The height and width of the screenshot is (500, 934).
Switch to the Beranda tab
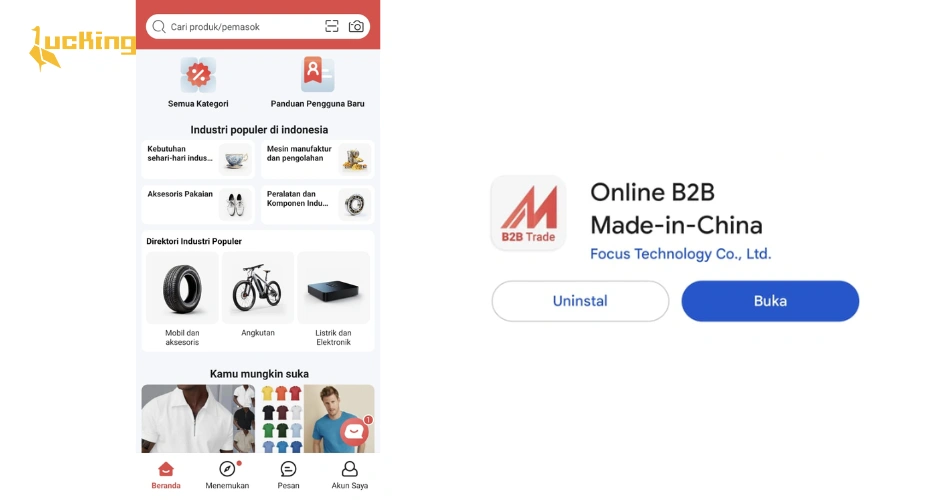tap(166, 475)
